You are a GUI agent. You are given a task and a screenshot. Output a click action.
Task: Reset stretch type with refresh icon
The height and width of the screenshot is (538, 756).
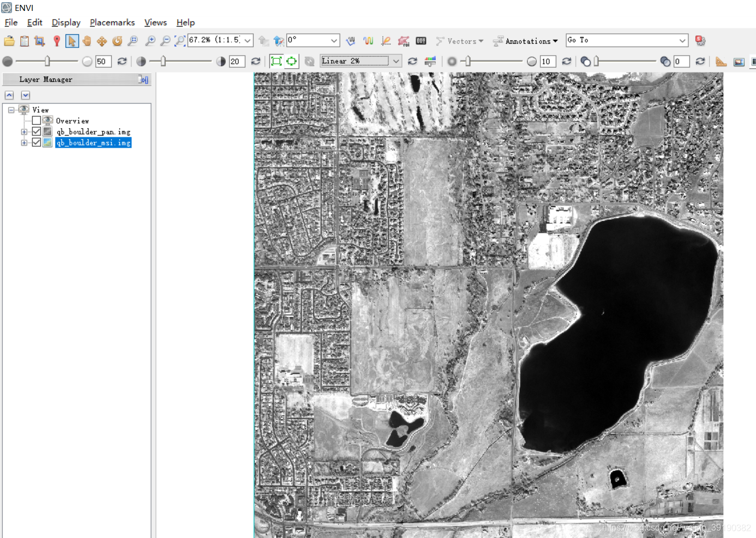(412, 61)
